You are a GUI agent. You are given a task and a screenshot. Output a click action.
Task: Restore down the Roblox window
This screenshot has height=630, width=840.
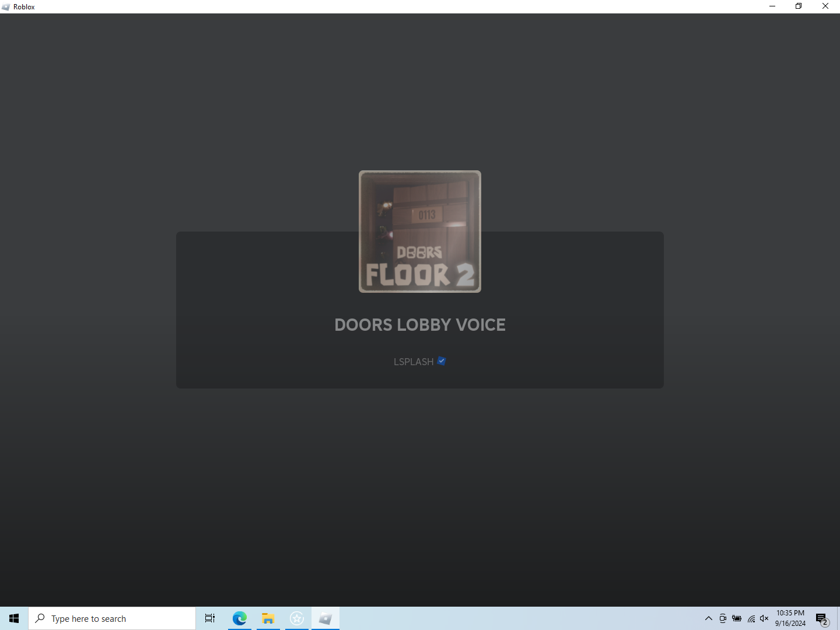[799, 6]
